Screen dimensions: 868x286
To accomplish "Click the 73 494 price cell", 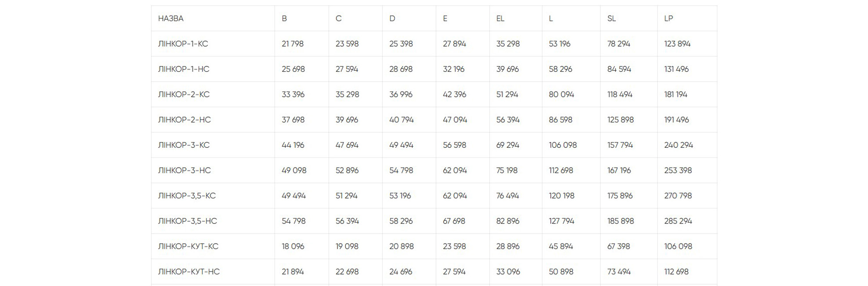I will (619, 271).
